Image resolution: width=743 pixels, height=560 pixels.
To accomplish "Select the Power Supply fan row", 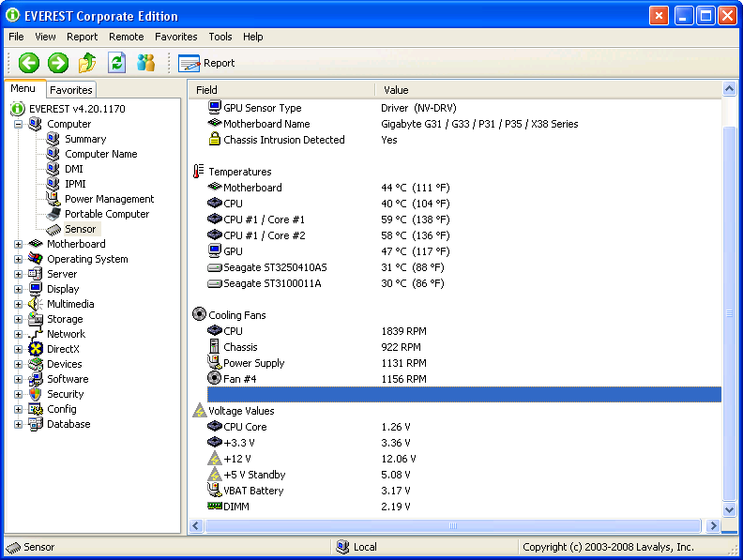I will 464,363.
